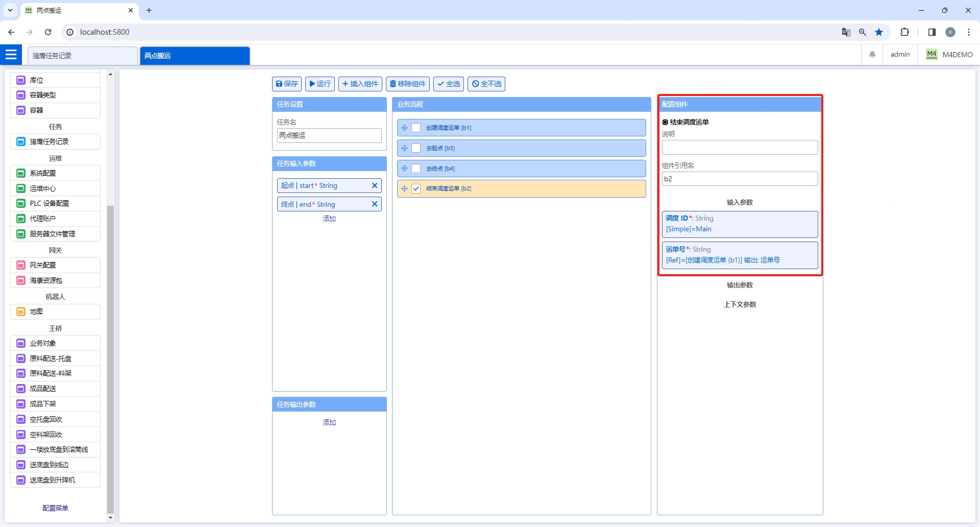The height and width of the screenshot is (527, 980).
Task: Click the 全选 select-all button
Action: (x=449, y=84)
